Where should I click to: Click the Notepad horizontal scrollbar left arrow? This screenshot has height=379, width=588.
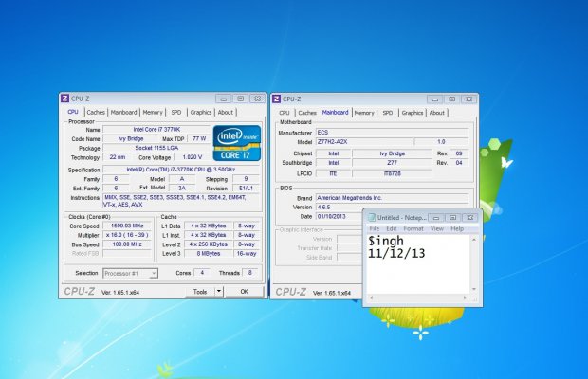tap(372, 298)
